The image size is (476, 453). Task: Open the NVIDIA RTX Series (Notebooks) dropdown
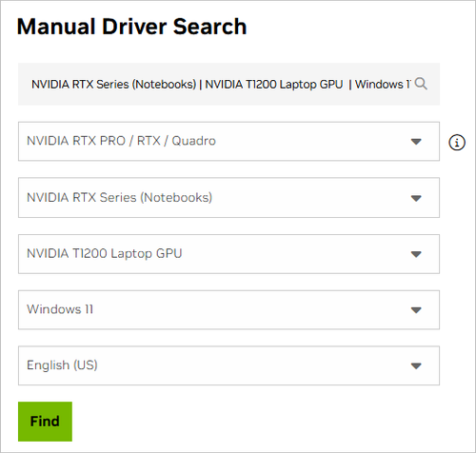click(x=228, y=198)
